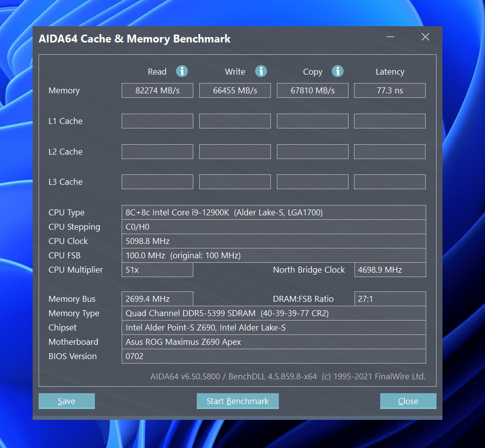Image resolution: width=485 pixels, height=448 pixels.
Task: Click the AIDA64 v6.50.5800 version footer text
Action: point(288,376)
